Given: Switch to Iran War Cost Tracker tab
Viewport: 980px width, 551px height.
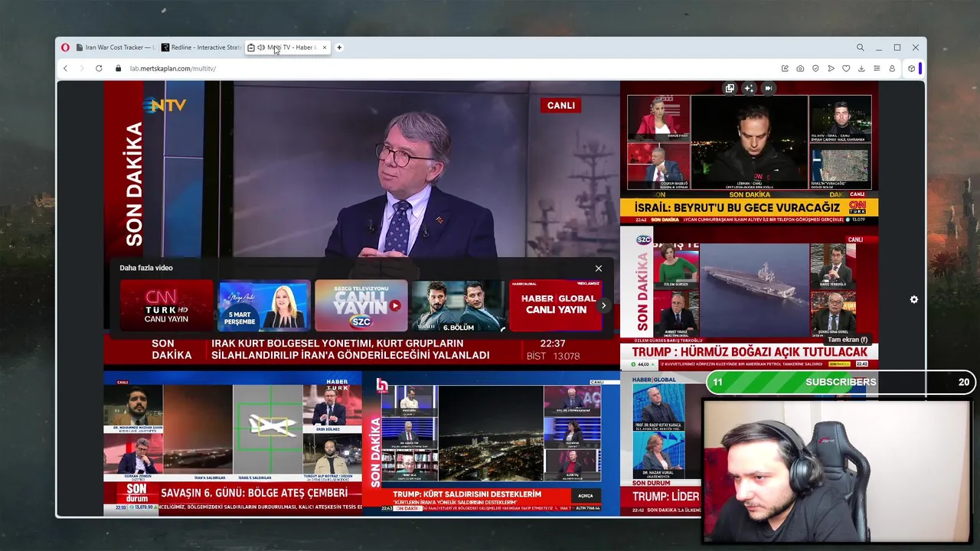Looking at the screenshot, I should point(114,47).
